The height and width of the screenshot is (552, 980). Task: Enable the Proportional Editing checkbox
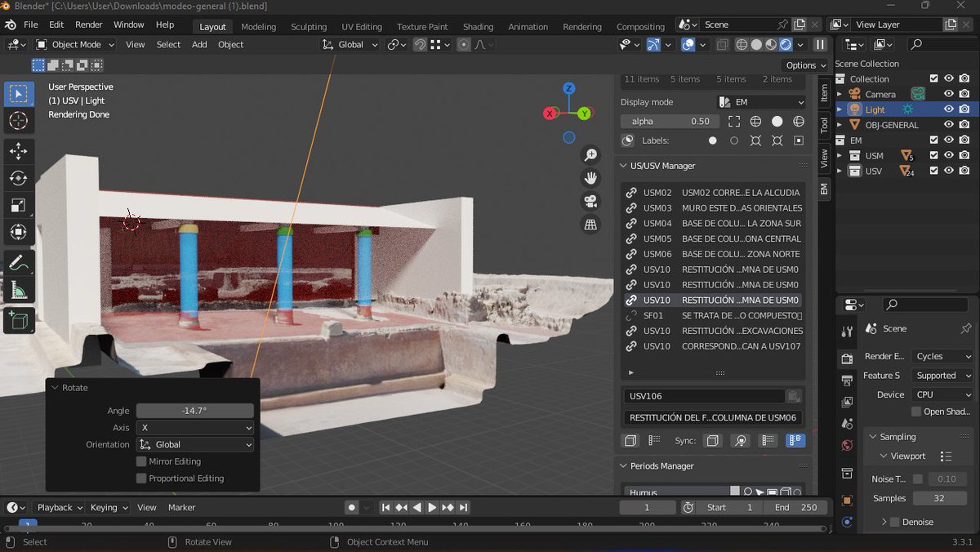(141, 479)
